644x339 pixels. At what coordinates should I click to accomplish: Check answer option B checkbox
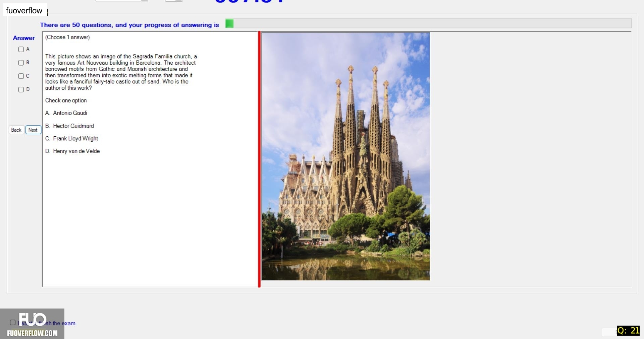(x=21, y=63)
